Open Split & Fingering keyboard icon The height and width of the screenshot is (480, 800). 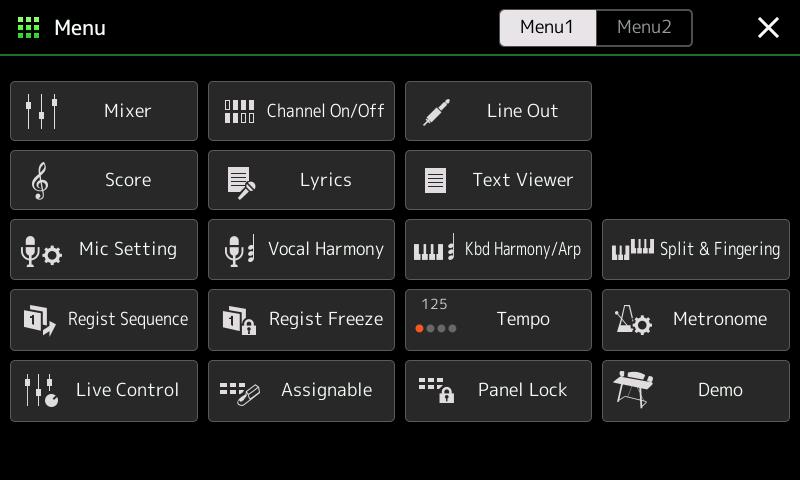pos(633,249)
